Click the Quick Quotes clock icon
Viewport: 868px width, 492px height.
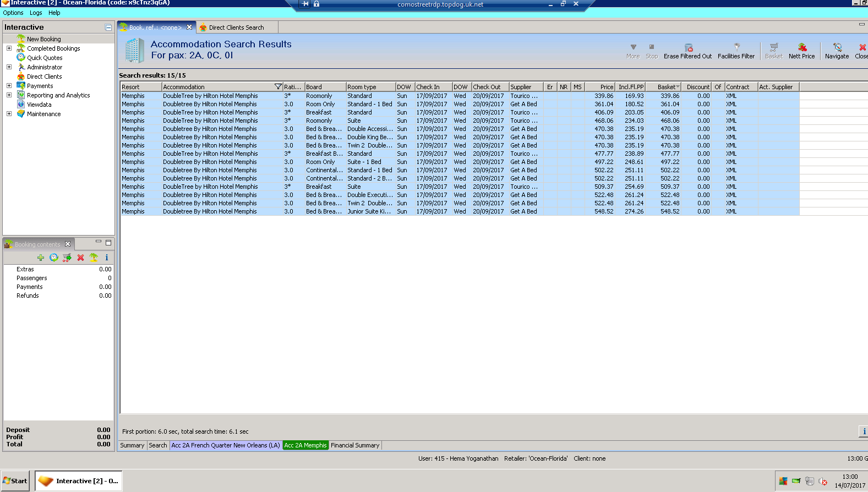pyautogui.click(x=21, y=57)
